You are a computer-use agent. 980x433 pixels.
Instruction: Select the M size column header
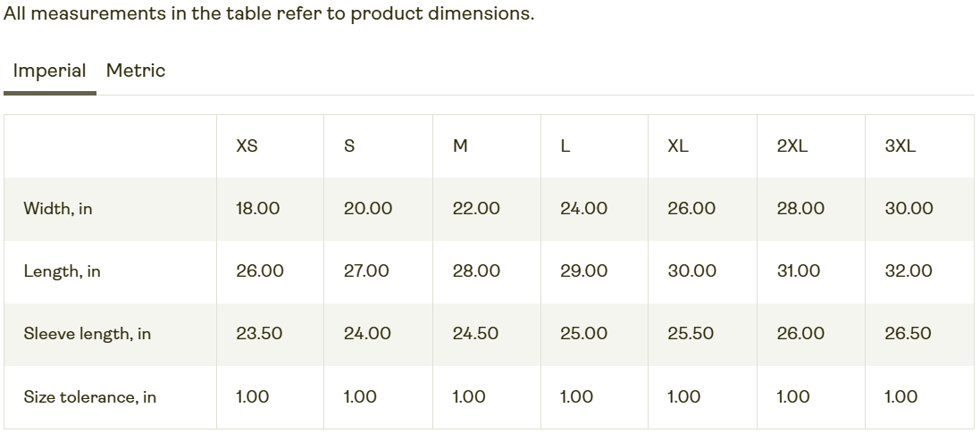pyautogui.click(x=460, y=146)
